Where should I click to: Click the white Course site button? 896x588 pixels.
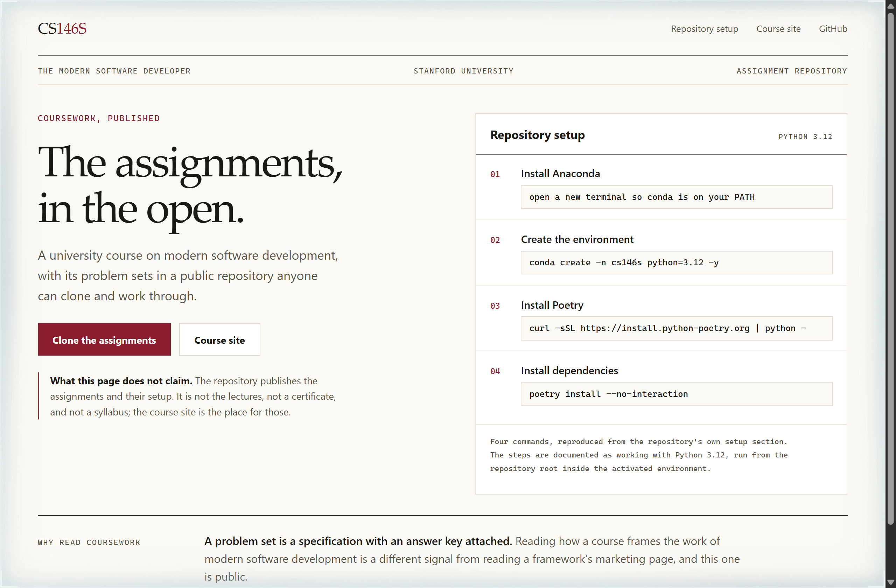click(x=219, y=339)
